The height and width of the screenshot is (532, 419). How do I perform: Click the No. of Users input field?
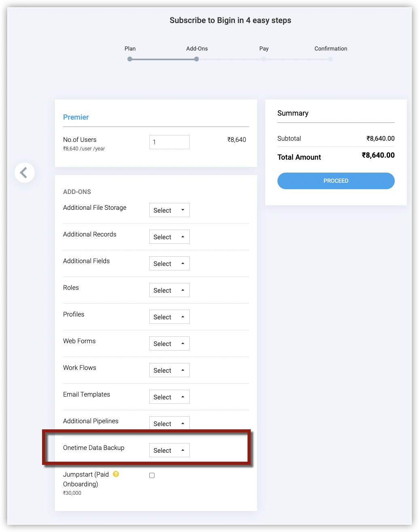(169, 142)
